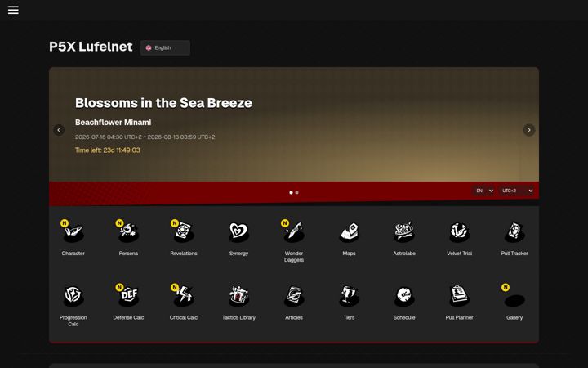
Task: Click the P5X Lufelnet title
Action: click(x=91, y=47)
